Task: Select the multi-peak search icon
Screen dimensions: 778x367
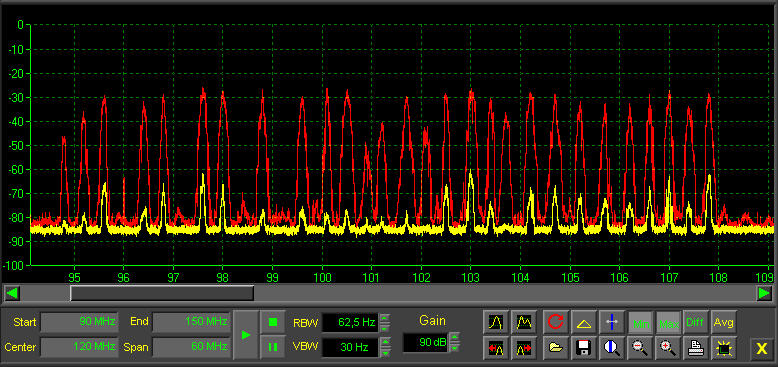Action: [523, 322]
